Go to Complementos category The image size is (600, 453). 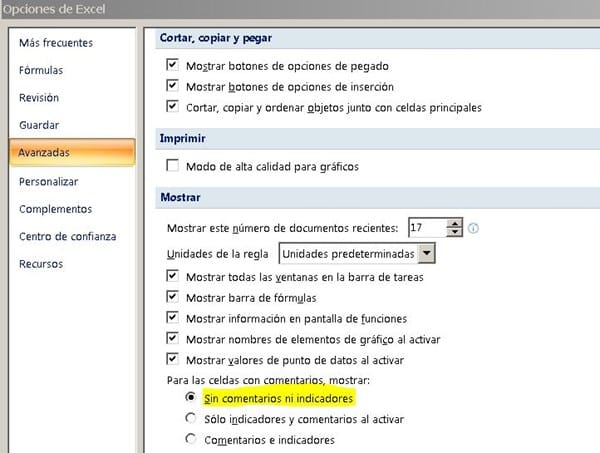coord(55,209)
